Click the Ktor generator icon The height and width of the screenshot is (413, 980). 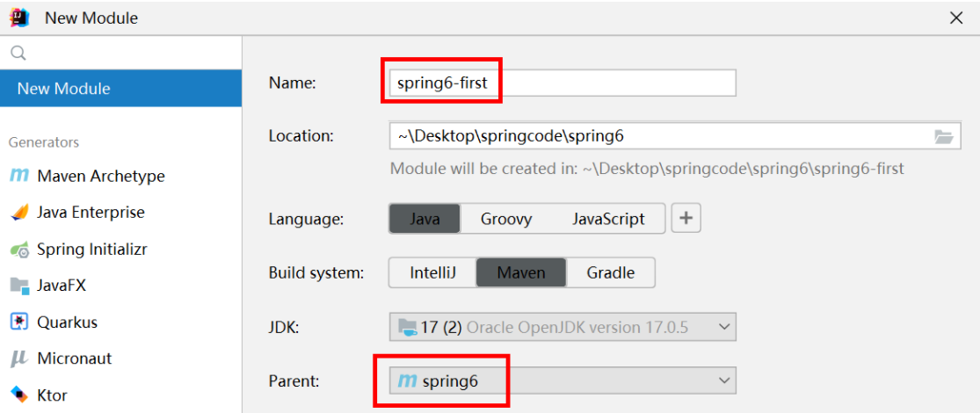pyautogui.click(x=19, y=395)
